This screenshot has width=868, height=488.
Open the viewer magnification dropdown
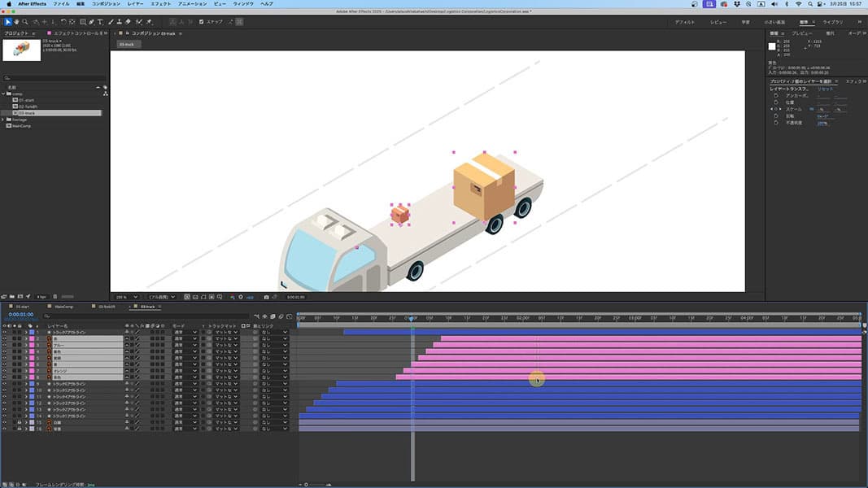pos(128,297)
